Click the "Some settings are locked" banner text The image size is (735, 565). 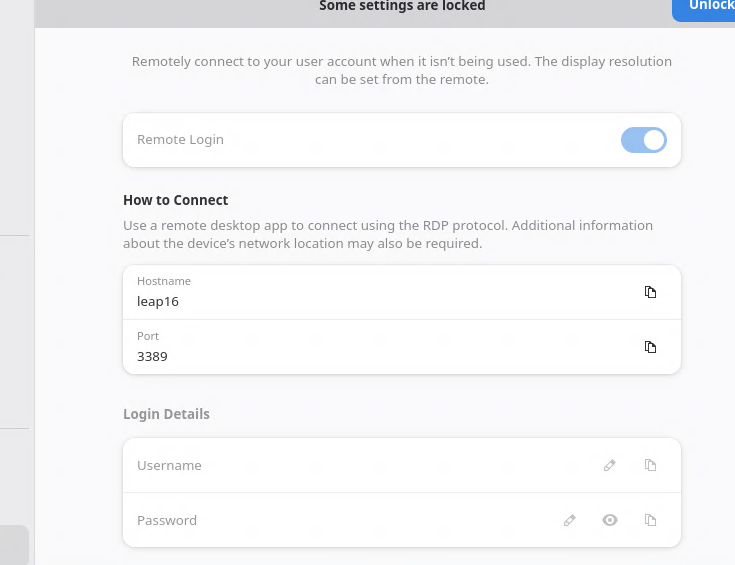coord(402,7)
